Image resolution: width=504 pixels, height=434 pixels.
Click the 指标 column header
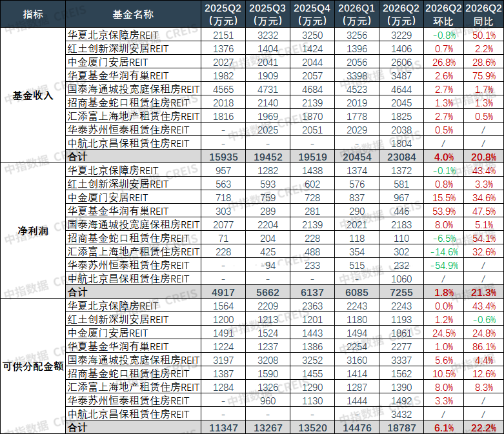(x=33, y=14)
